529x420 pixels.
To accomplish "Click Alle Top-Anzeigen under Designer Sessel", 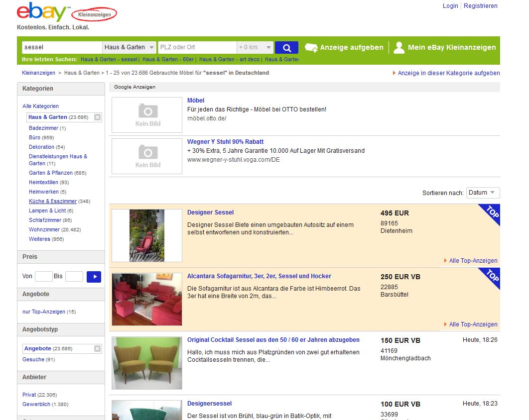I will tap(473, 261).
